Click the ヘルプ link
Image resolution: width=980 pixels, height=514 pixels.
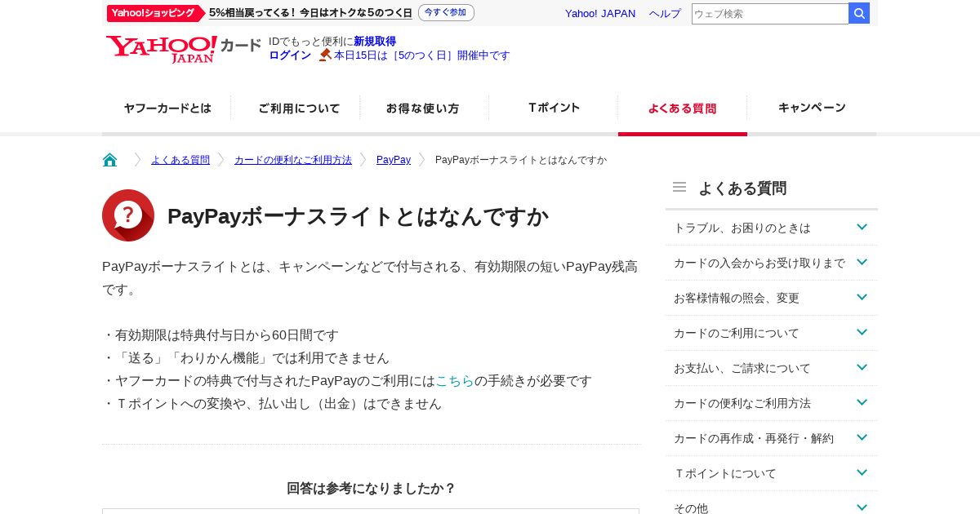[x=665, y=13]
